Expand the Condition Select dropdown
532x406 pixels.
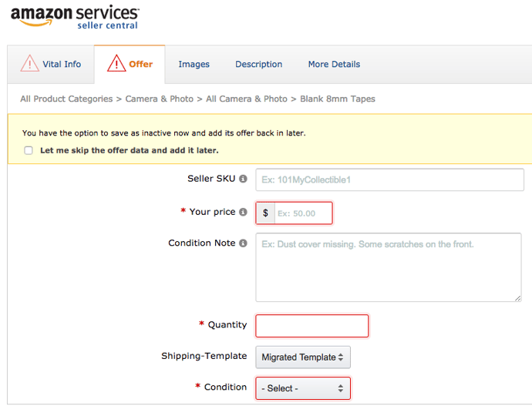tap(302, 388)
